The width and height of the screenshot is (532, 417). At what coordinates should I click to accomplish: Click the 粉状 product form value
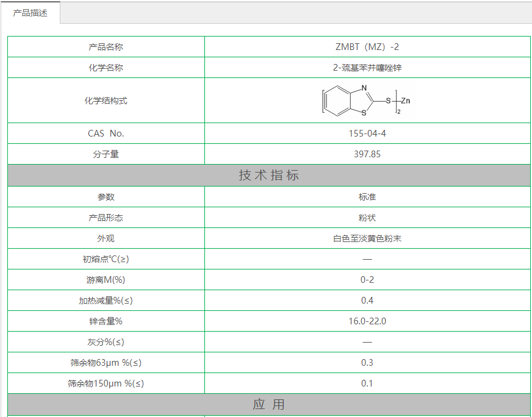[367, 218]
